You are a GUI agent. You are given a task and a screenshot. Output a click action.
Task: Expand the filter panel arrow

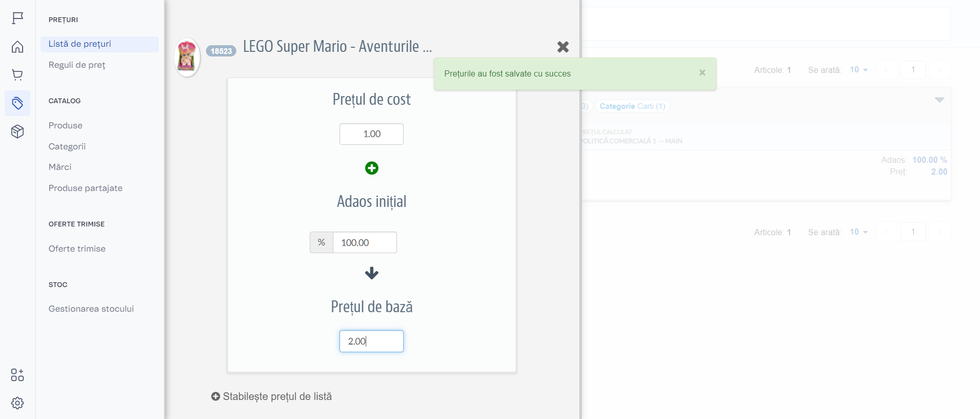click(939, 100)
